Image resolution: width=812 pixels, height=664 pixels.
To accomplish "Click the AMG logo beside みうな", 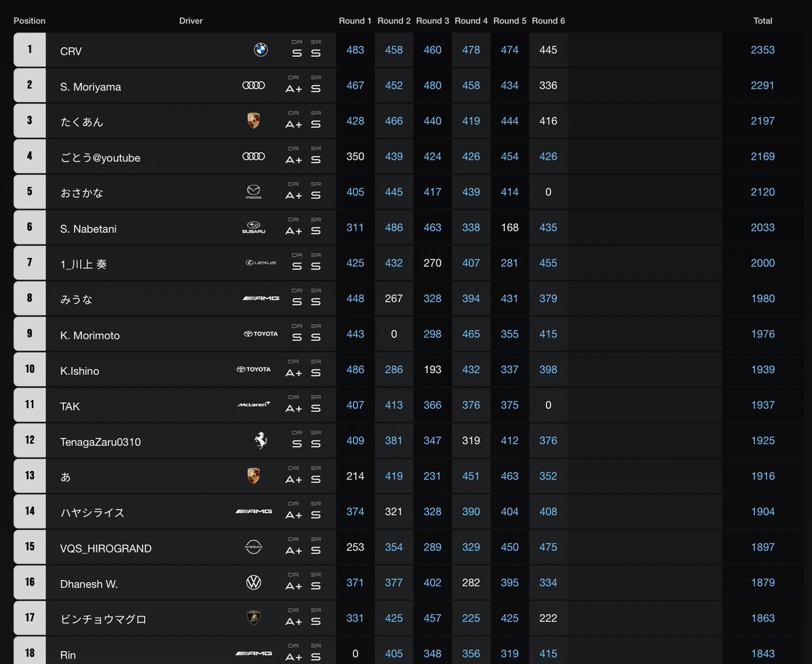I will coord(261,298).
